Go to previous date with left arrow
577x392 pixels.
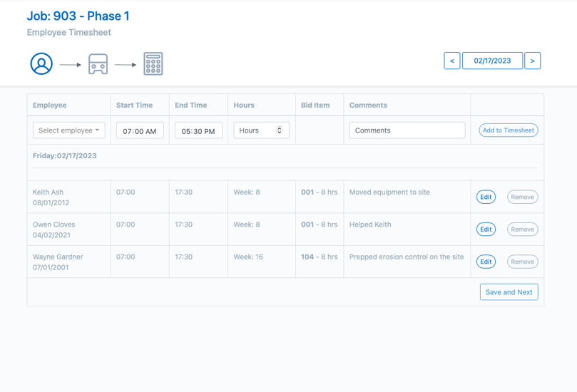pos(452,61)
